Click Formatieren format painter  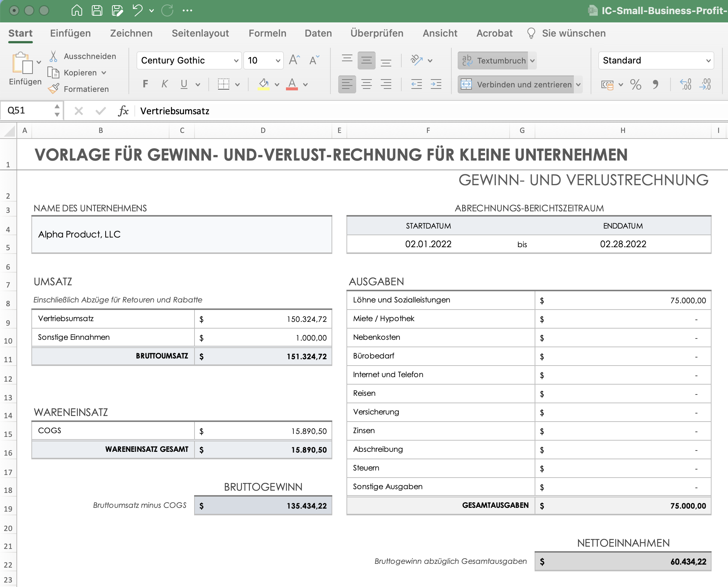[x=79, y=89]
